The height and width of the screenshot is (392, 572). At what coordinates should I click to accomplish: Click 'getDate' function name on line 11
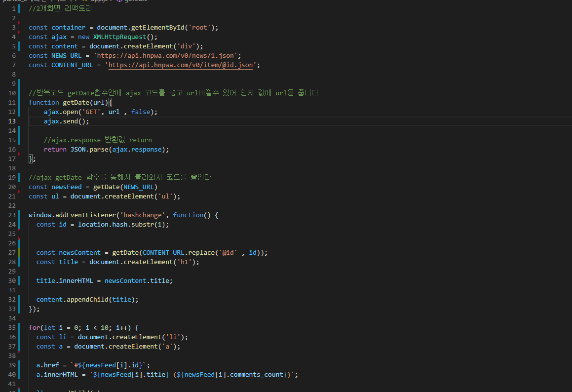pos(76,103)
